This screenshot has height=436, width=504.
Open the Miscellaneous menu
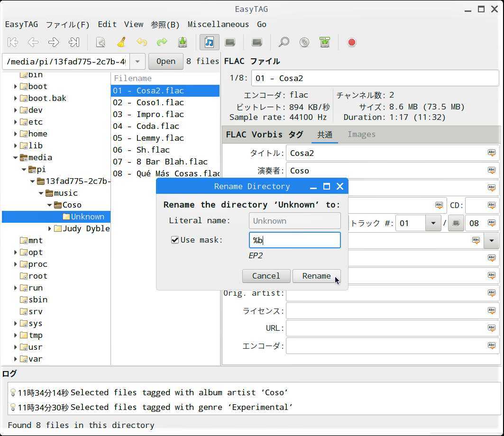pos(218,25)
